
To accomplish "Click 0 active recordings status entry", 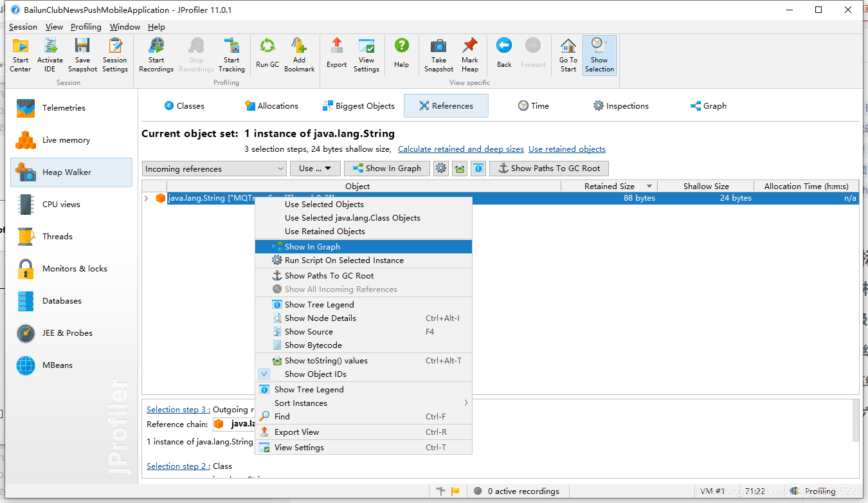I will [516, 491].
